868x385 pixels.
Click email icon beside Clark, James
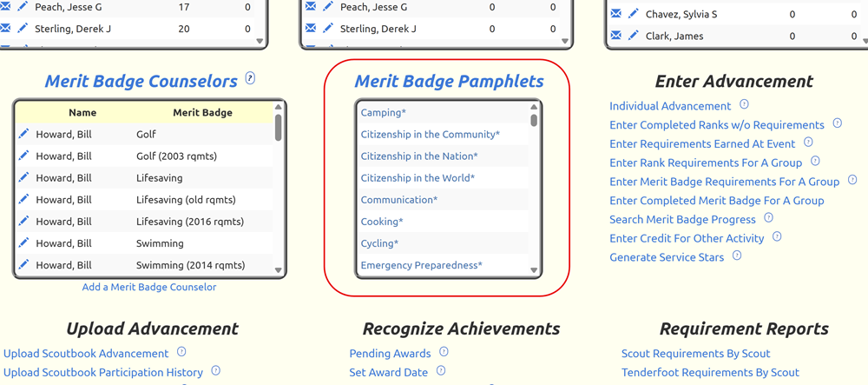[615, 36]
